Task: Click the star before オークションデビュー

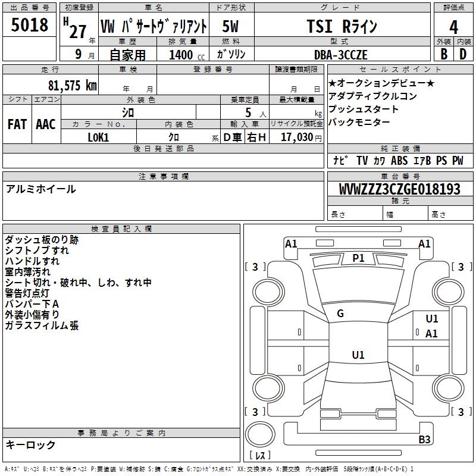Action: click(333, 83)
